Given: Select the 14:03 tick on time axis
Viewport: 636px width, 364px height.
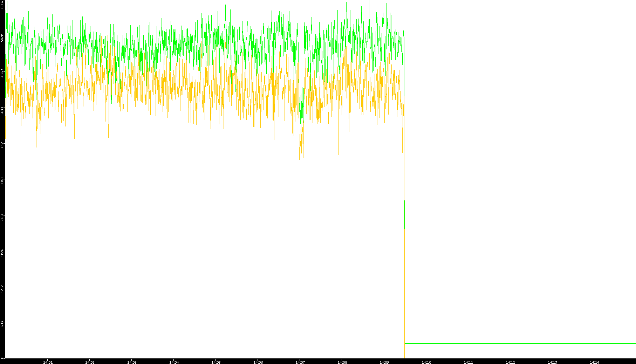Looking at the screenshot, I should (x=132, y=362).
